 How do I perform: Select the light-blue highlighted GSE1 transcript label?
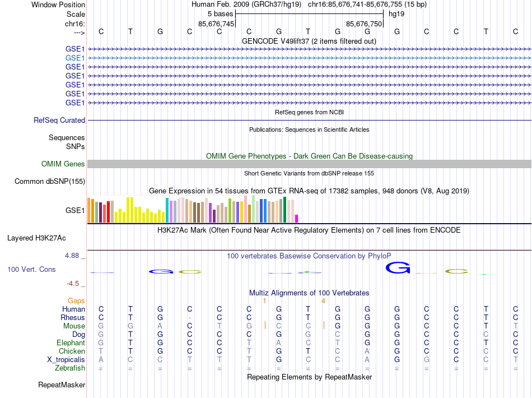(75, 58)
